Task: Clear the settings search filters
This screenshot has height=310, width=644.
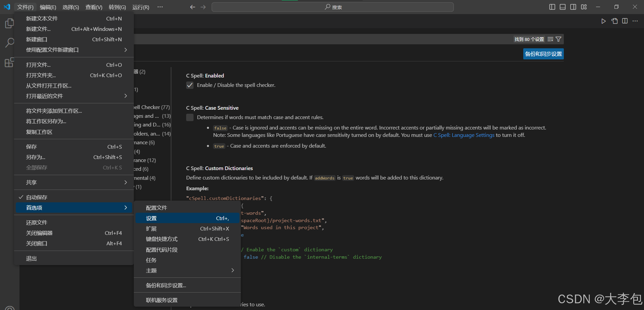Action: [550, 39]
